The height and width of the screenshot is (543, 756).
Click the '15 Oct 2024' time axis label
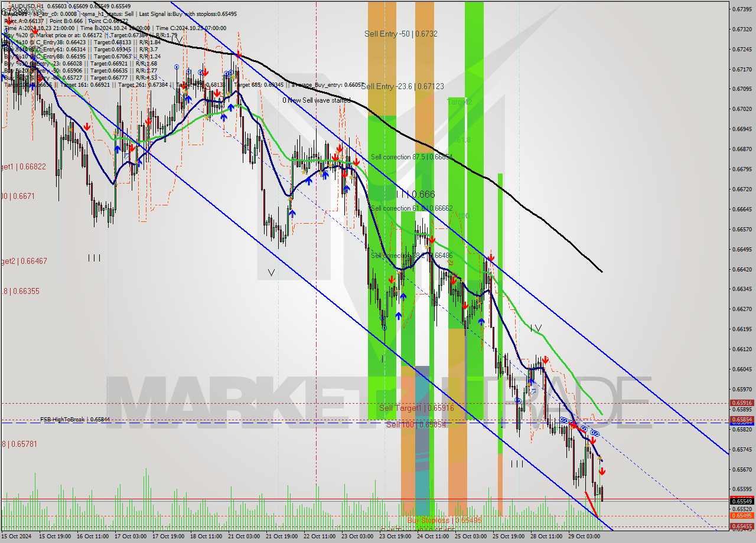tap(15, 537)
